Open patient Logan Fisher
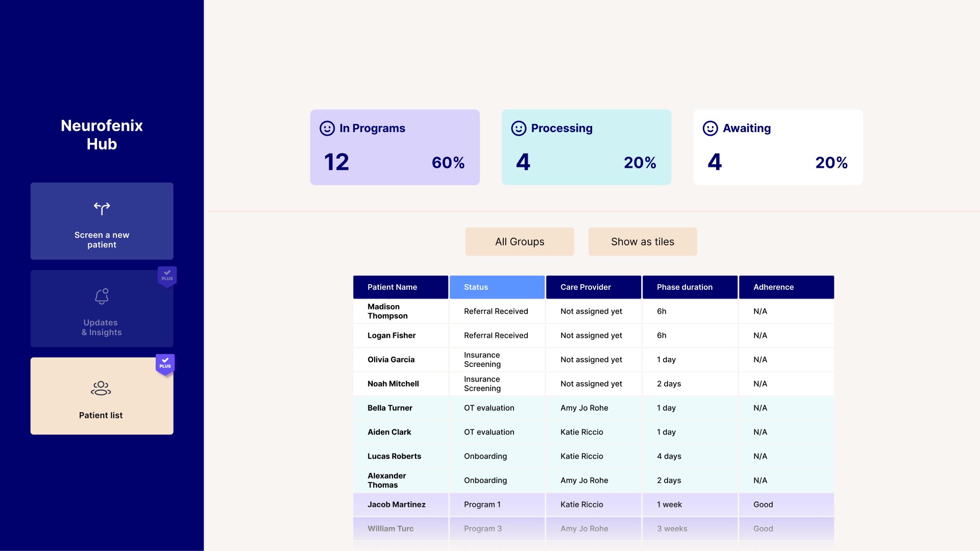Screen dimensions: 980x551 click(391, 335)
